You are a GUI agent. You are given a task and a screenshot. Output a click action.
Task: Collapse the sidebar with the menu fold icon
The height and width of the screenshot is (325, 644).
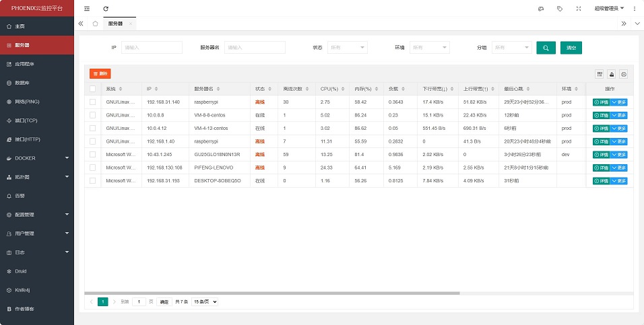coord(87,9)
